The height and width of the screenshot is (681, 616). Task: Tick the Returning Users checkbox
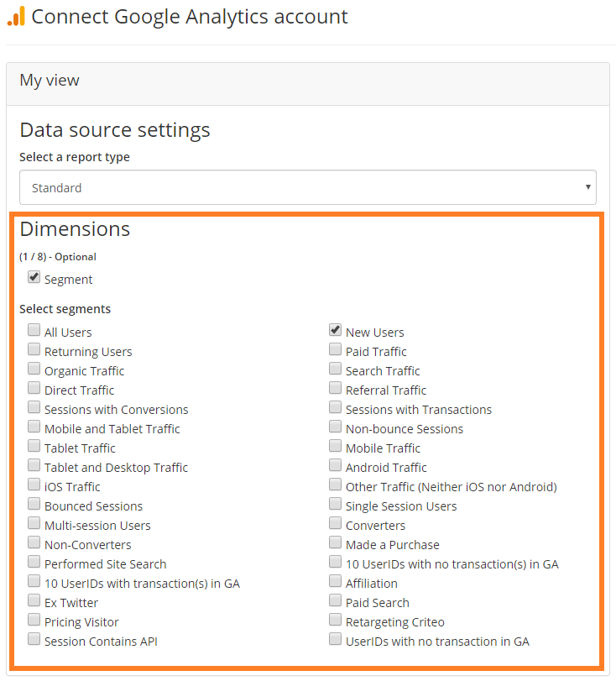[x=34, y=349]
